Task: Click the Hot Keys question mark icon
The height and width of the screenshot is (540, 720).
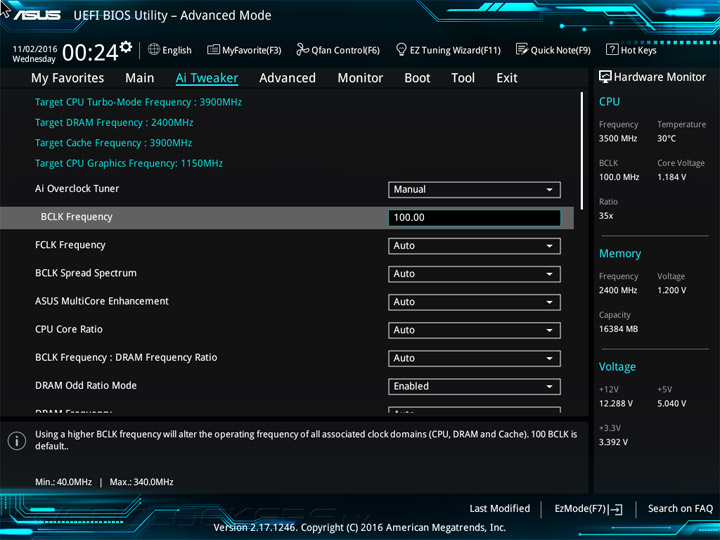Action: click(612, 49)
